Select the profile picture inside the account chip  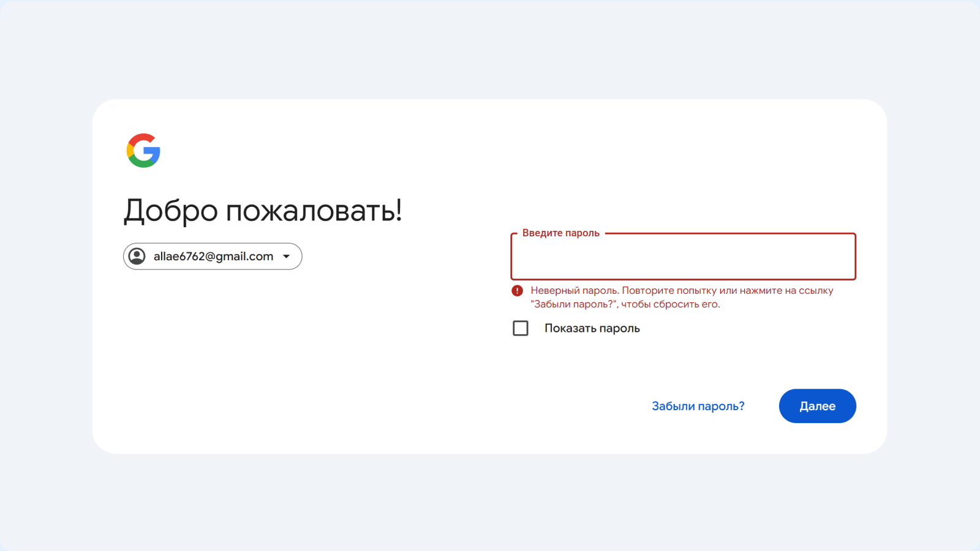coord(137,257)
